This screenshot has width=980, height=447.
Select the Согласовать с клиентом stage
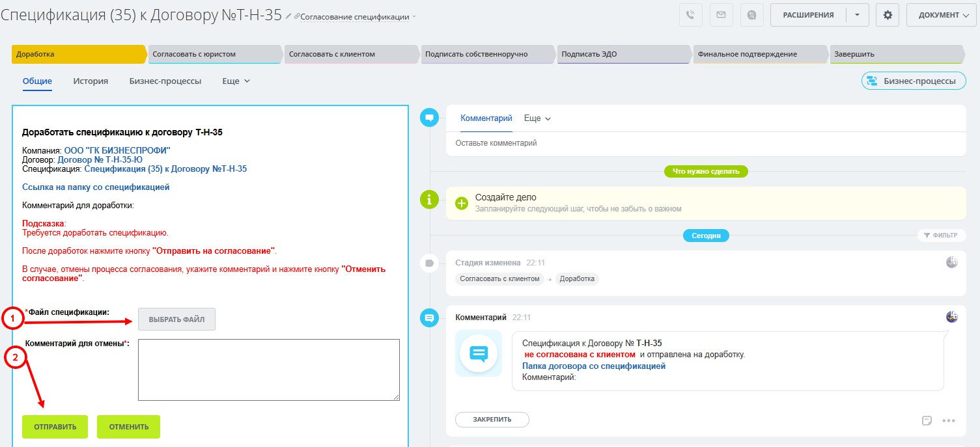(x=350, y=54)
